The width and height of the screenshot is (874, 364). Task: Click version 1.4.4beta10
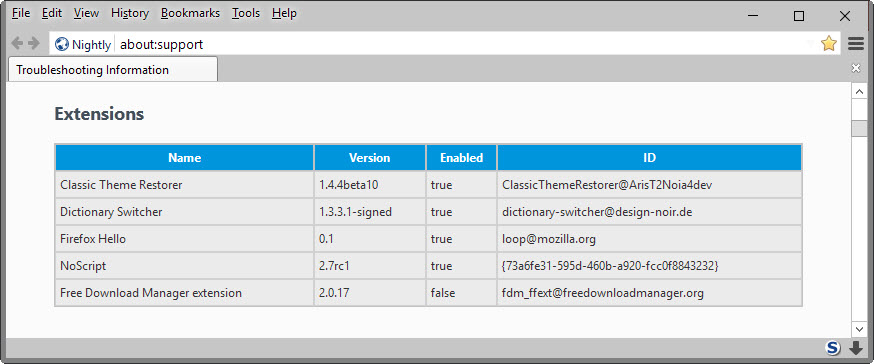click(348, 185)
